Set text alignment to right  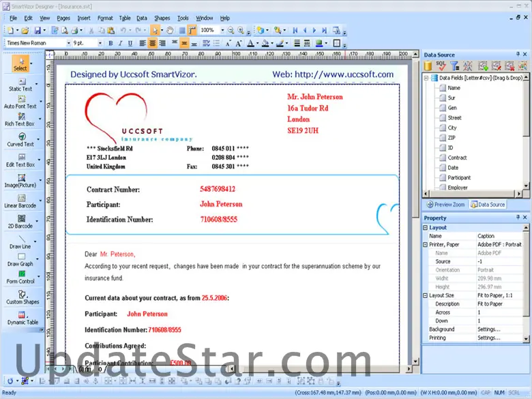pyautogui.click(x=162, y=43)
